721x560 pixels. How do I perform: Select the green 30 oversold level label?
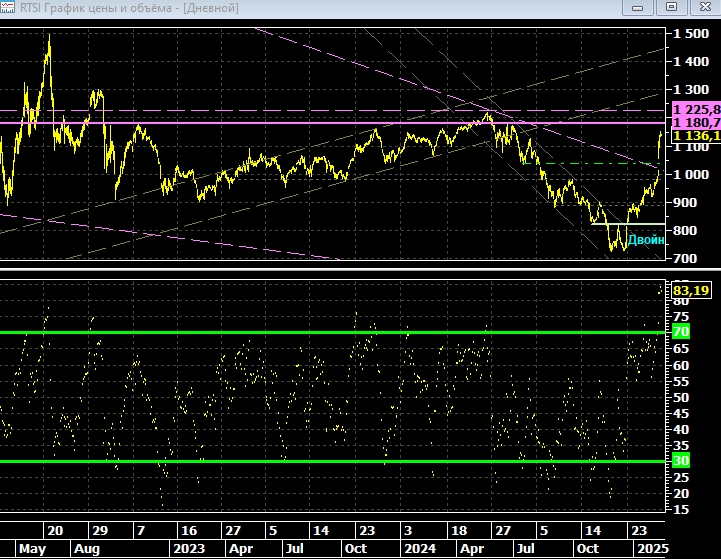[x=682, y=461]
